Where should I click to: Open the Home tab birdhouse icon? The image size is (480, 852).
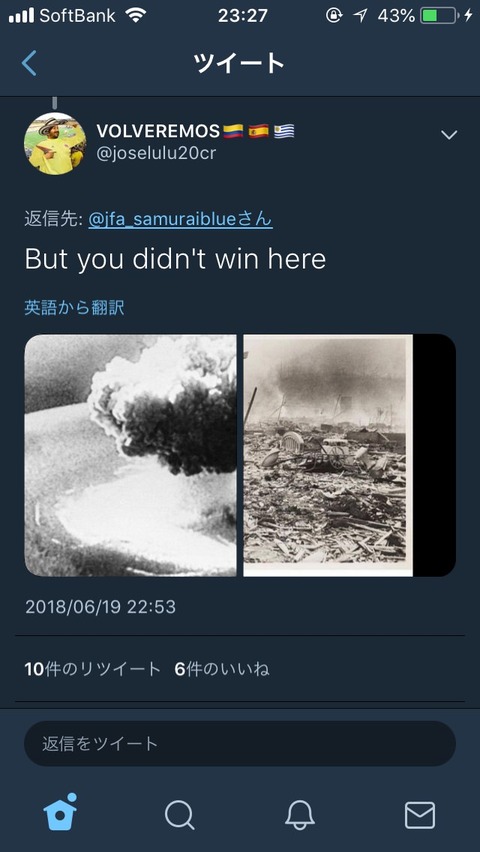(x=60, y=812)
